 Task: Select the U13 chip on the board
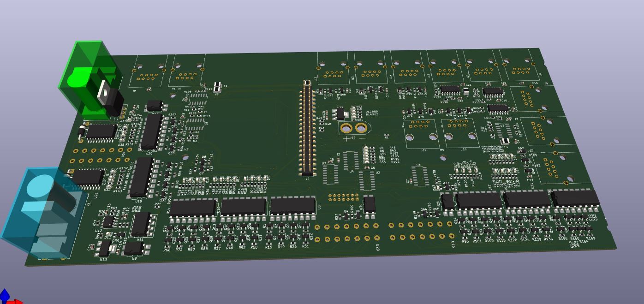click(105, 248)
